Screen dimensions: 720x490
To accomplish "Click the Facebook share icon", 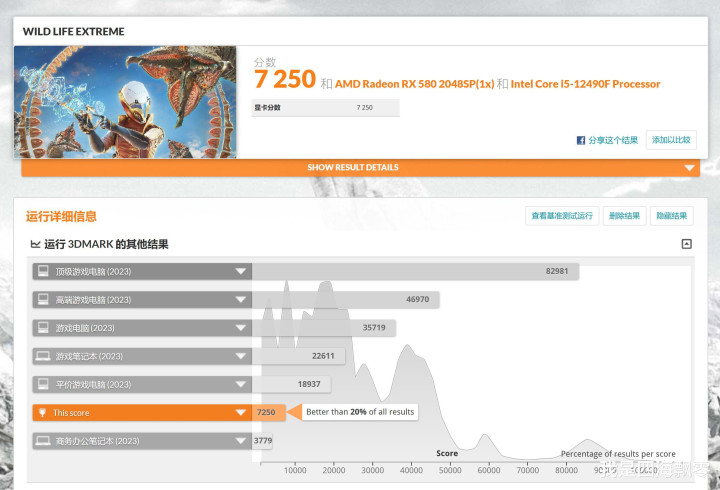I will pos(580,140).
